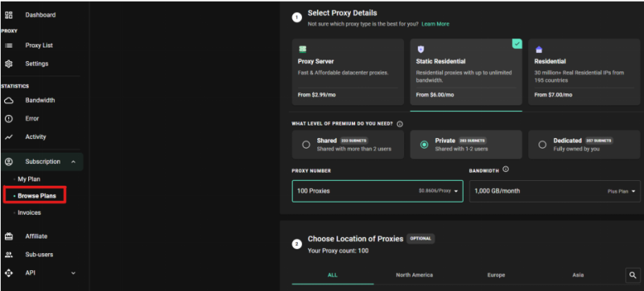This screenshot has height=291, width=644.
Task: Click the Activity trend line icon
Action: (9, 137)
